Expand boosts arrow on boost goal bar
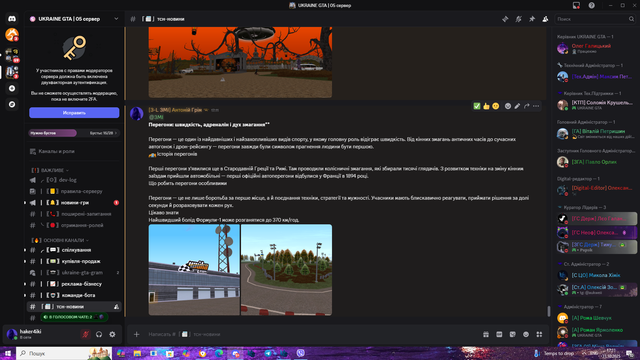The image size is (640, 360). coord(116,133)
